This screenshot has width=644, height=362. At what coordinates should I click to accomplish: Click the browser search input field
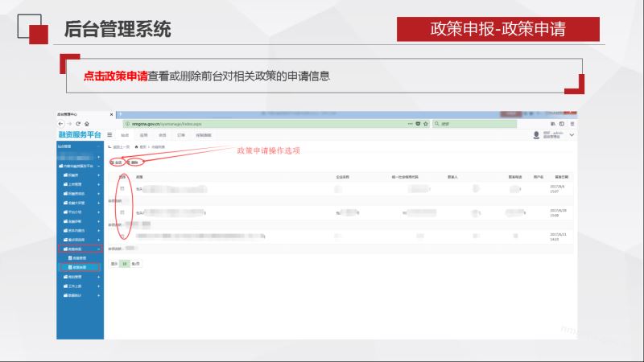[475, 124]
